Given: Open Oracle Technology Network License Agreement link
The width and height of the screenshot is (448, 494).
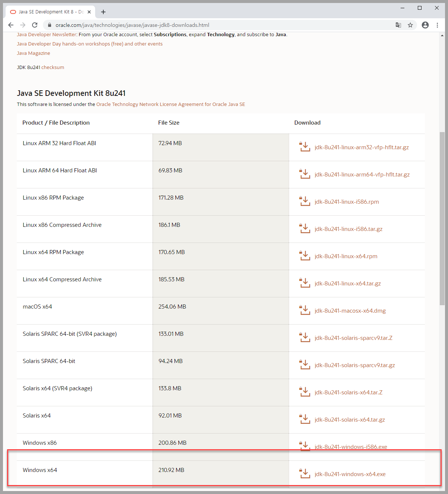Looking at the screenshot, I should point(170,104).
